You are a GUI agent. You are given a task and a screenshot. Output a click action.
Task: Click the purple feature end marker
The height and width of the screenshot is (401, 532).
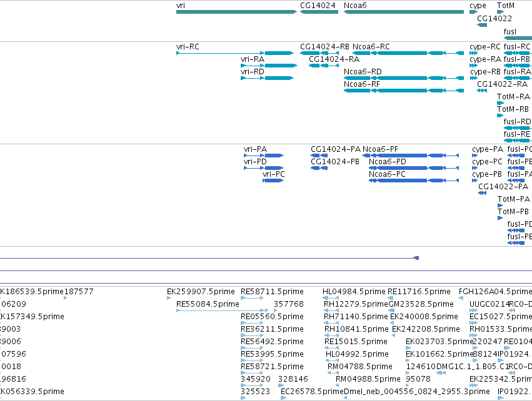tap(416, 258)
